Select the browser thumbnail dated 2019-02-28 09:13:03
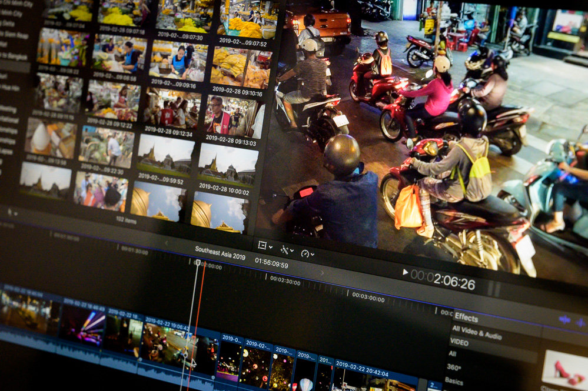588x391 pixels. pos(234,116)
